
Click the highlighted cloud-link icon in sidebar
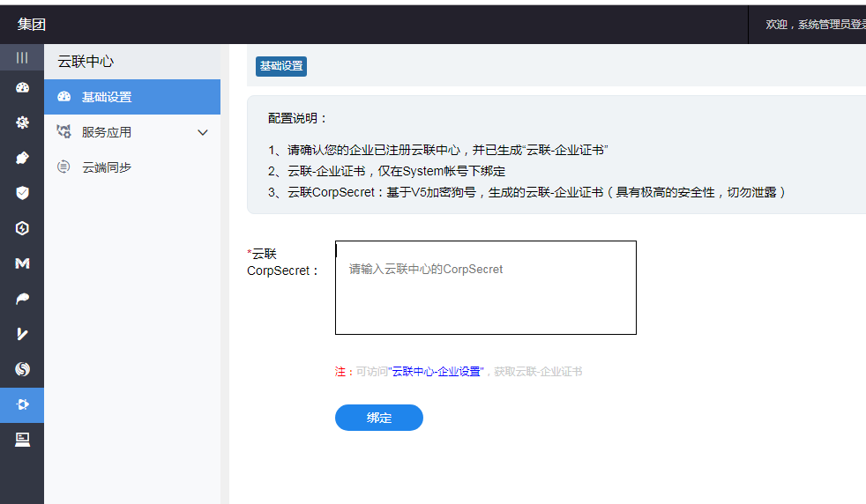tap(22, 404)
